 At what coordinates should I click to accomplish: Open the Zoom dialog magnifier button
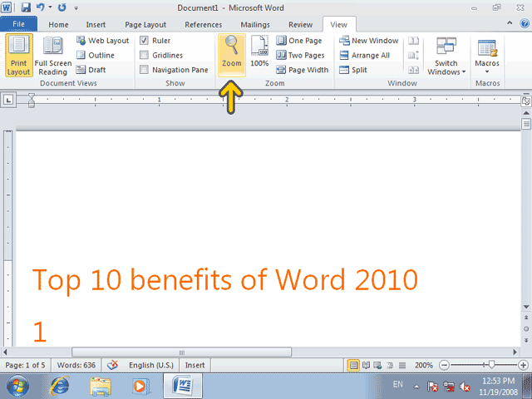232,55
